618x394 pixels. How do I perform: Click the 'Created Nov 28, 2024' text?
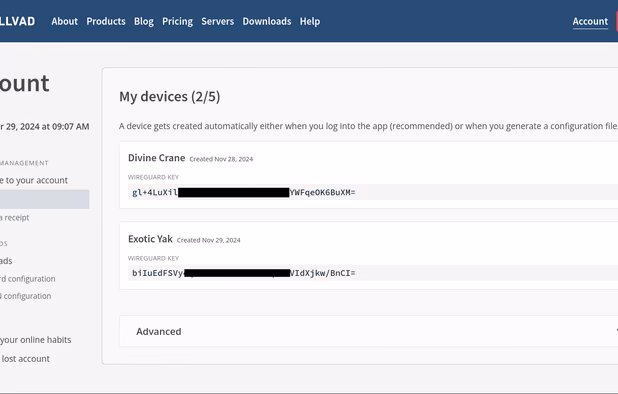click(221, 159)
